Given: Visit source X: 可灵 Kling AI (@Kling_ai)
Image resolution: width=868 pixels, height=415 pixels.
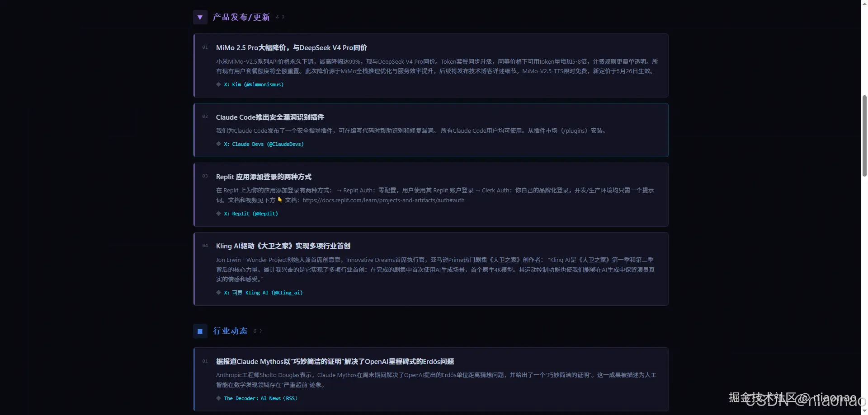Looking at the screenshot, I should pyautogui.click(x=263, y=293).
